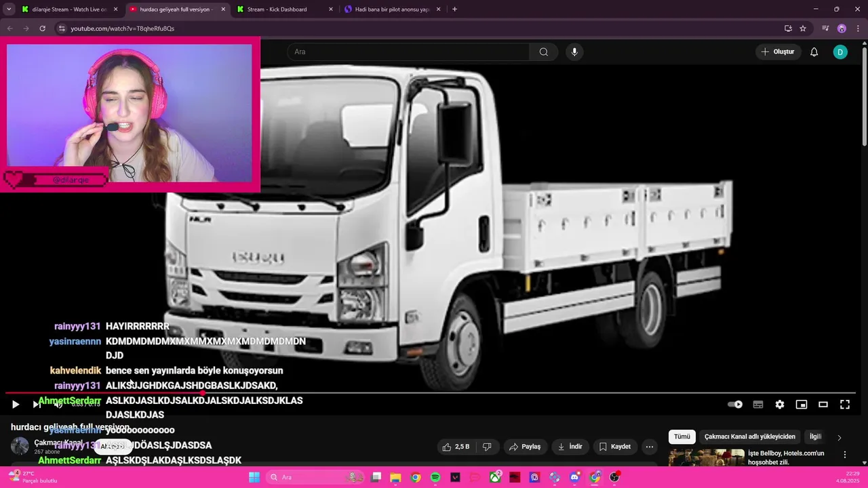868x488 pixels.
Task: Start voice search with the microphone
Action: pos(574,52)
